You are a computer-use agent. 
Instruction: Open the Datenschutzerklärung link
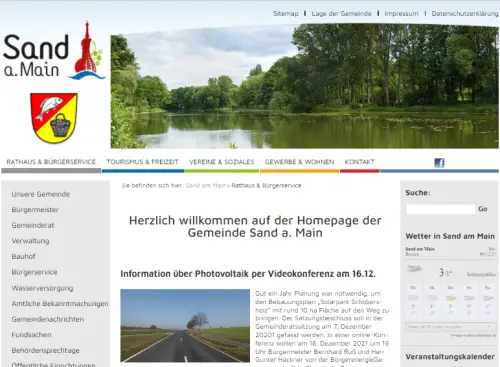(x=465, y=14)
